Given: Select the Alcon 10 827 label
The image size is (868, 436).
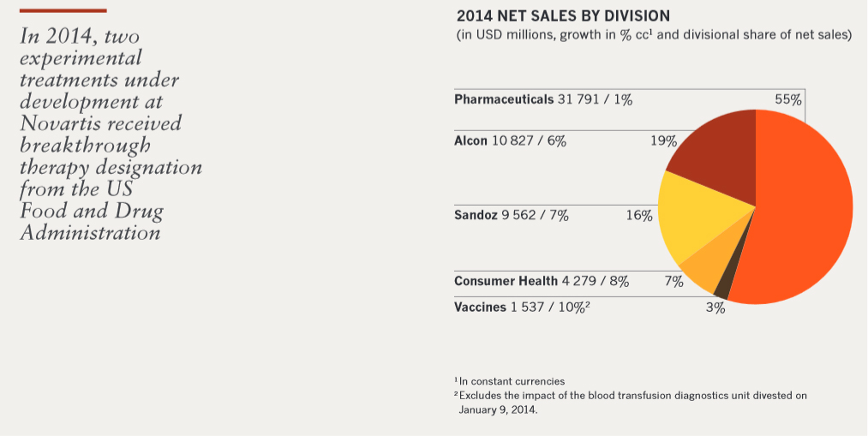Looking at the screenshot, I should 510,140.
